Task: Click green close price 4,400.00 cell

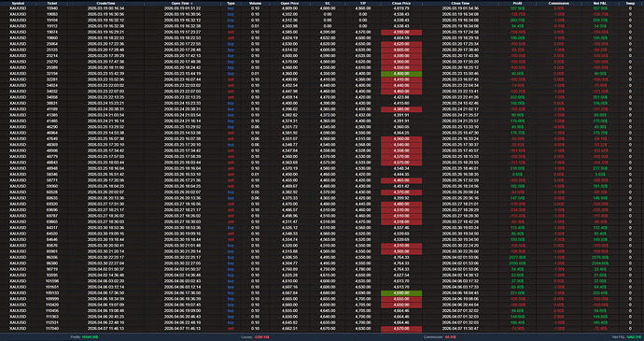Action: [x=401, y=74]
